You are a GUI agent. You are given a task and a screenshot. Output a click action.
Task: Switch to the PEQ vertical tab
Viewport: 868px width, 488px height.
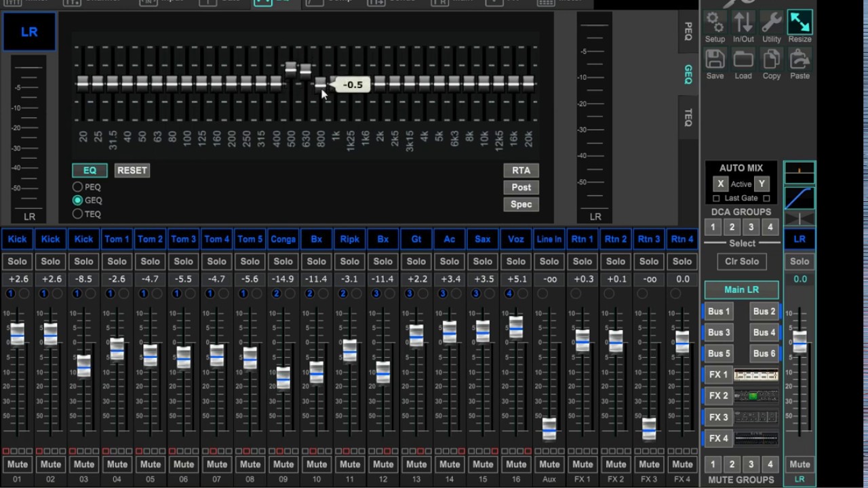point(688,30)
